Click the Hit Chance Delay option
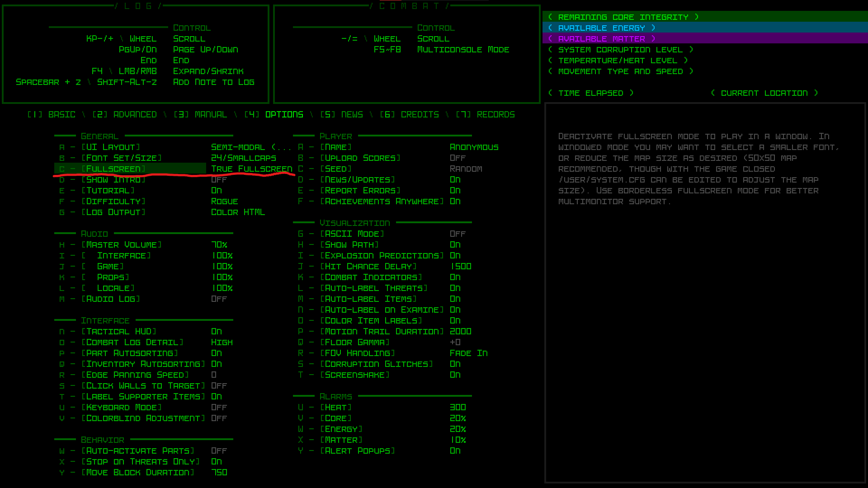868x488 pixels. pos(368,267)
